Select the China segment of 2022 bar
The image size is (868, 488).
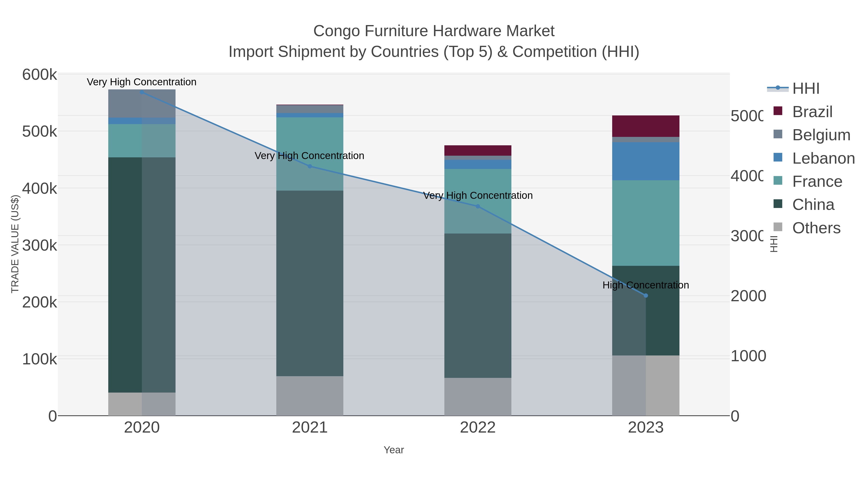[478, 306]
